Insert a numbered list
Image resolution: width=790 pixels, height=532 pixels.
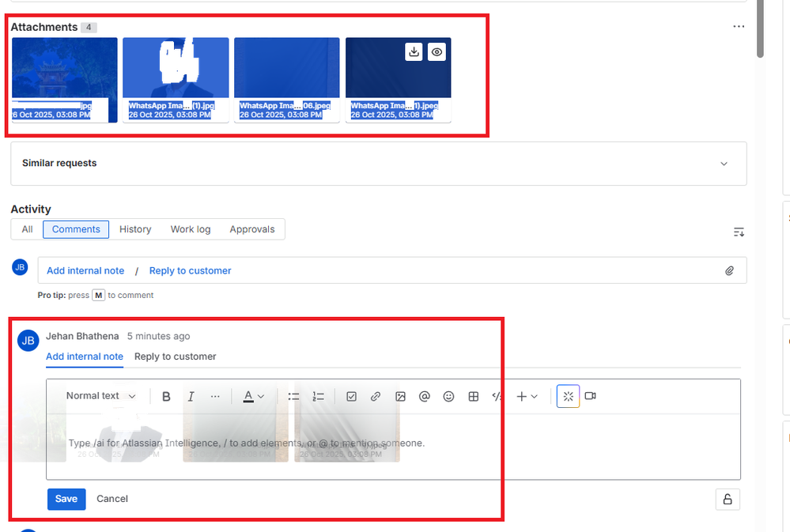click(319, 397)
